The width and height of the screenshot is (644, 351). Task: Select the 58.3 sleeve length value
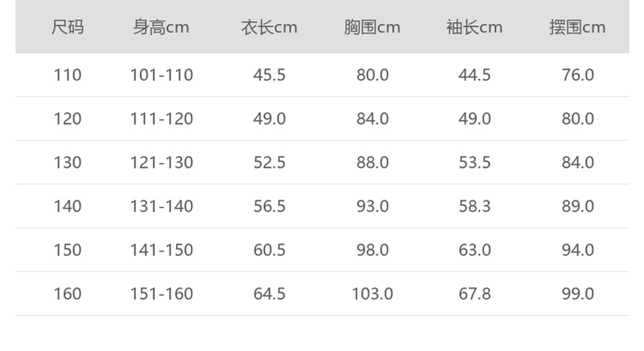[474, 207]
